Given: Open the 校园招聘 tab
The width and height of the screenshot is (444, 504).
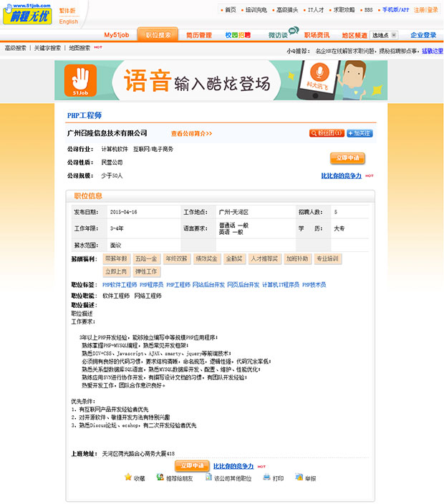Looking at the screenshot, I should (238, 35).
